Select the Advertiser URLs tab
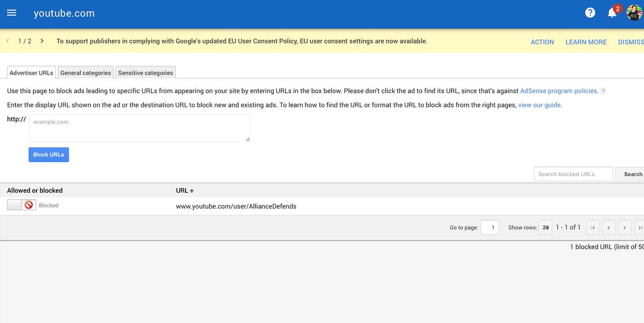Screen dimensions: 644x323 click(32, 73)
